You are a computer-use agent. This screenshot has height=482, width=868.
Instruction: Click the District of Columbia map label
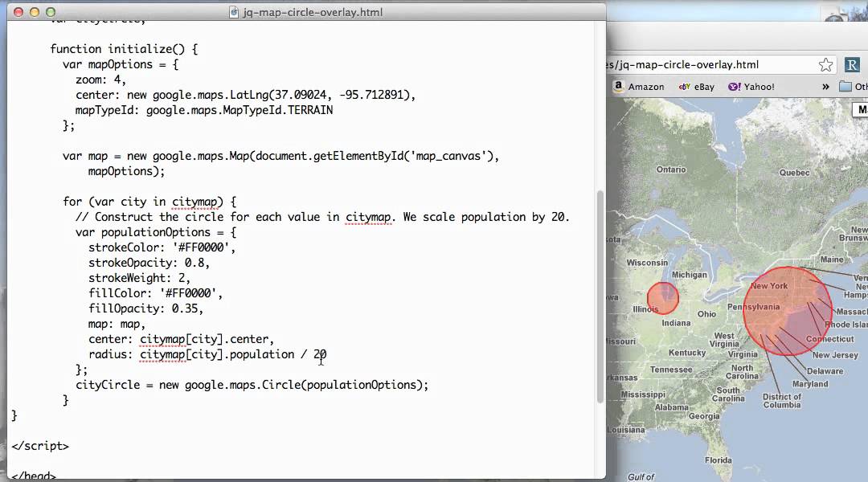[x=782, y=401]
